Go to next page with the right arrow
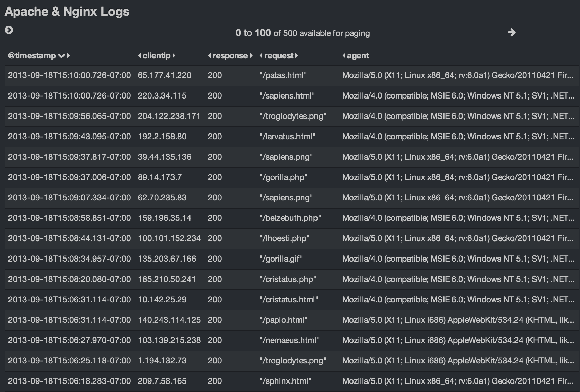The width and height of the screenshot is (580, 392). [x=512, y=32]
